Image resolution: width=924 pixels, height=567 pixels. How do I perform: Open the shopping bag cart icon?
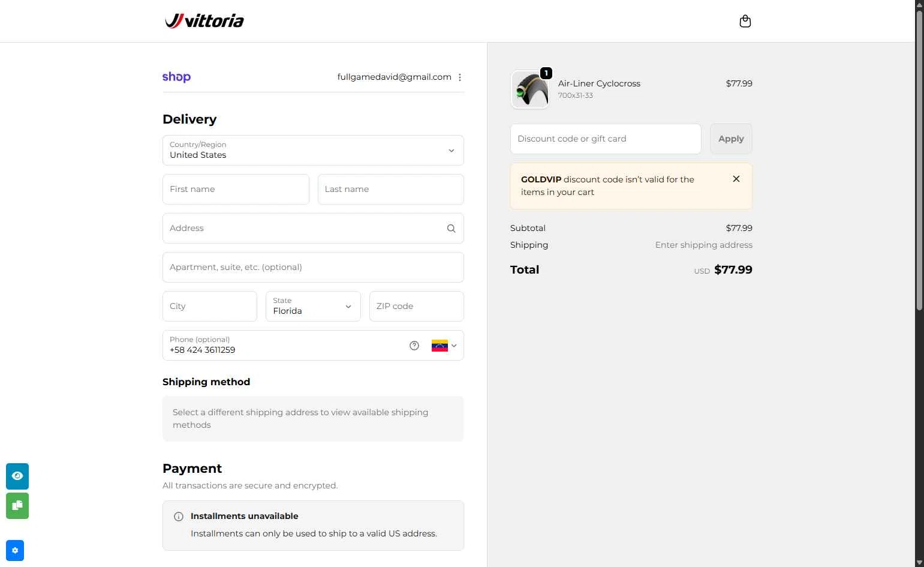pyautogui.click(x=745, y=21)
